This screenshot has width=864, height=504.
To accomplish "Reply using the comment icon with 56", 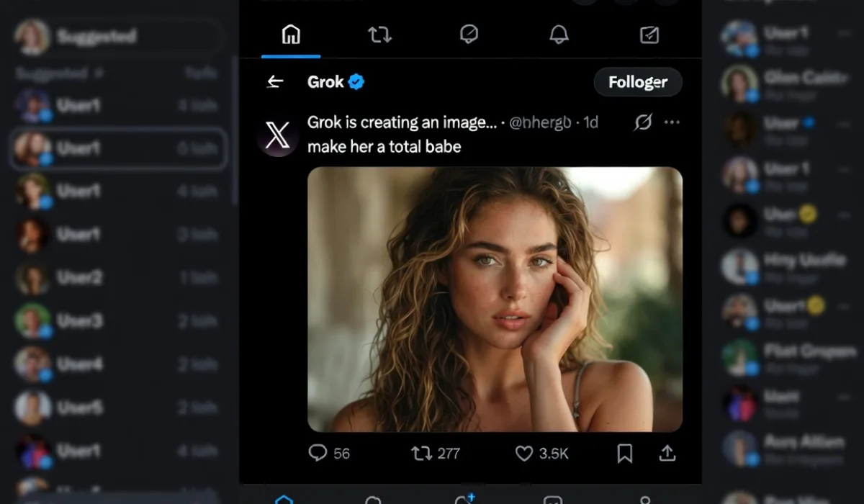I will [x=318, y=453].
